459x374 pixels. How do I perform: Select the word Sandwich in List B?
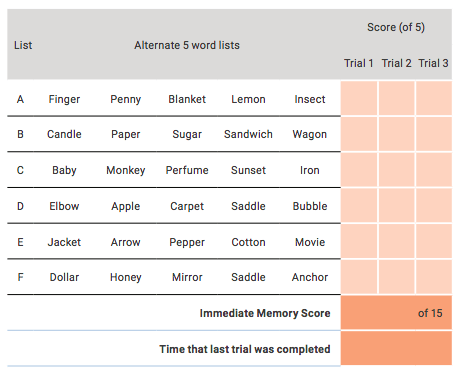pos(248,134)
